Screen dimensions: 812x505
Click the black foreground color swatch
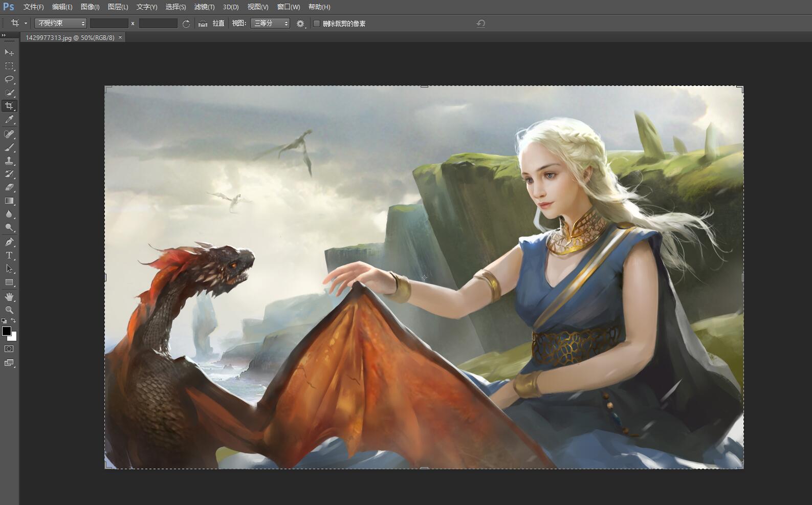coord(6,331)
